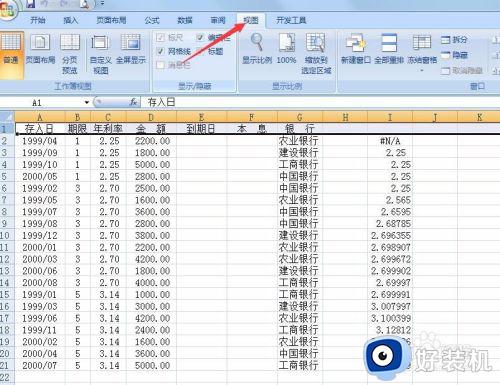Open a New Window (新建窗口)
500x385 pixels.
click(x=356, y=49)
